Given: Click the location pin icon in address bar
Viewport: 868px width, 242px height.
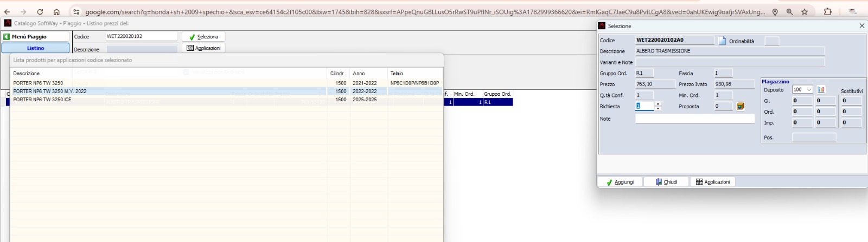Looking at the screenshot, I should point(775,11).
